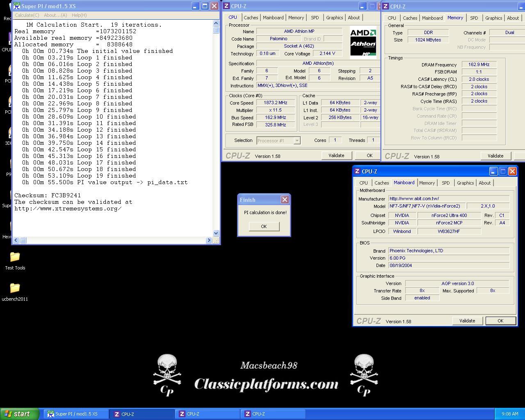Select CPU tab in the Mainboard window
The height and width of the screenshot is (420, 525).
point(363,183)
